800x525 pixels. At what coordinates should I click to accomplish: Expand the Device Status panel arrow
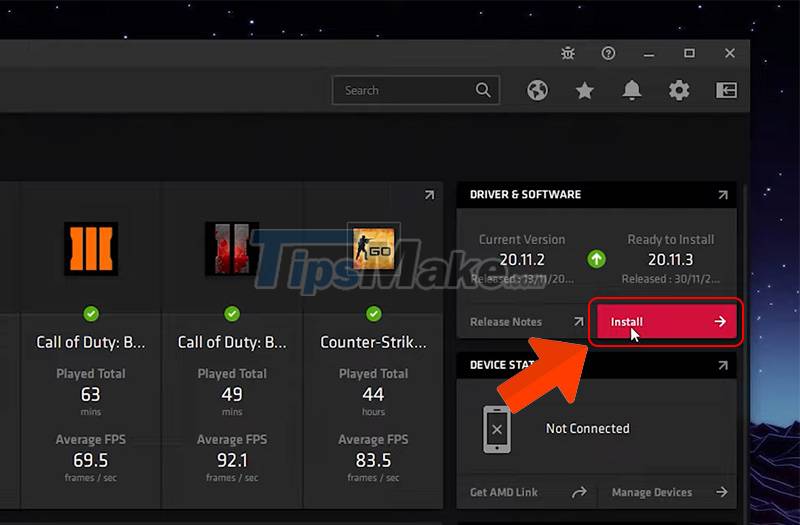tap(723, 365)
